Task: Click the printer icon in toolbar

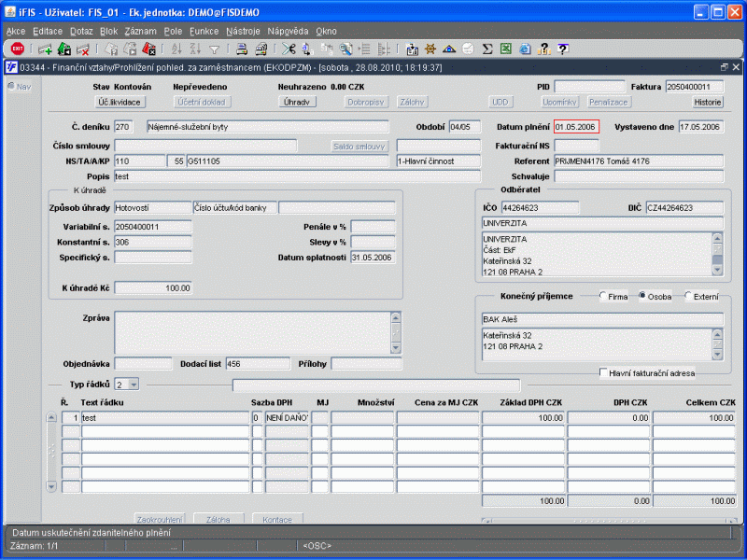Action: point(240,49)
